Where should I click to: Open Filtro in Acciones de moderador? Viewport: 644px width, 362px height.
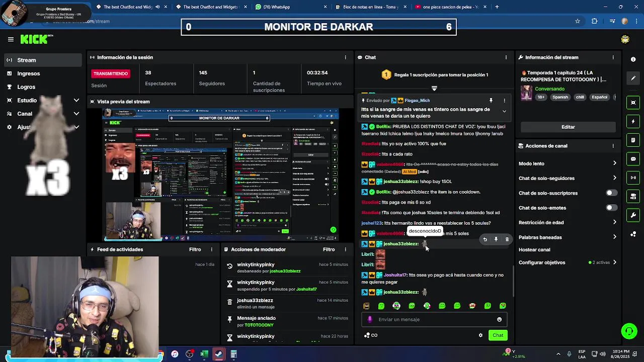329,249
